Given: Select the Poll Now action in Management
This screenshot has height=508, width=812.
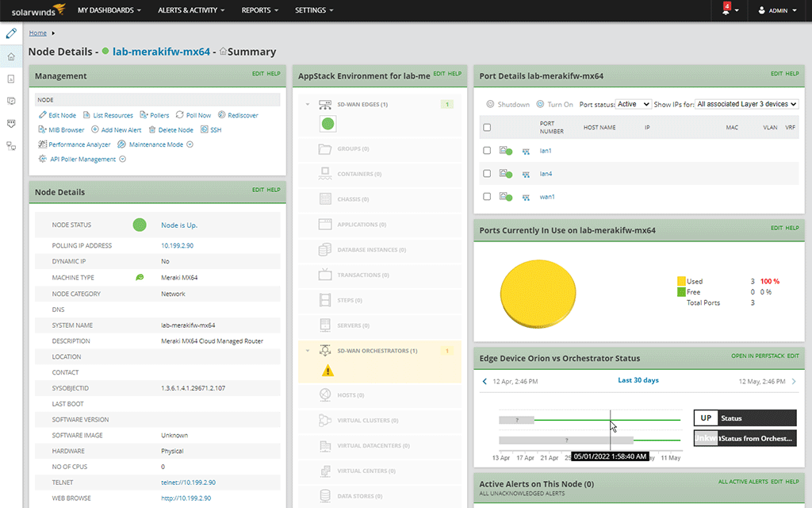Looking at the screenshot, I should tap(197, 115).
